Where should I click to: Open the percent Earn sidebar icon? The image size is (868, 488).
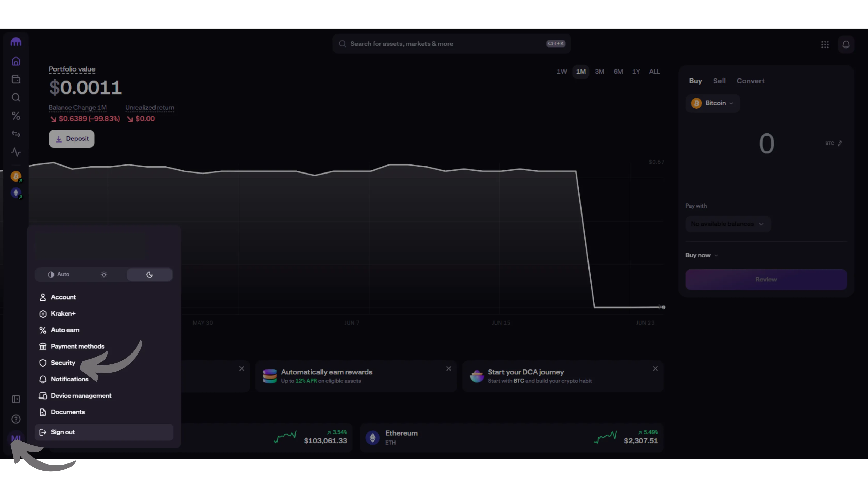[16, 116]
